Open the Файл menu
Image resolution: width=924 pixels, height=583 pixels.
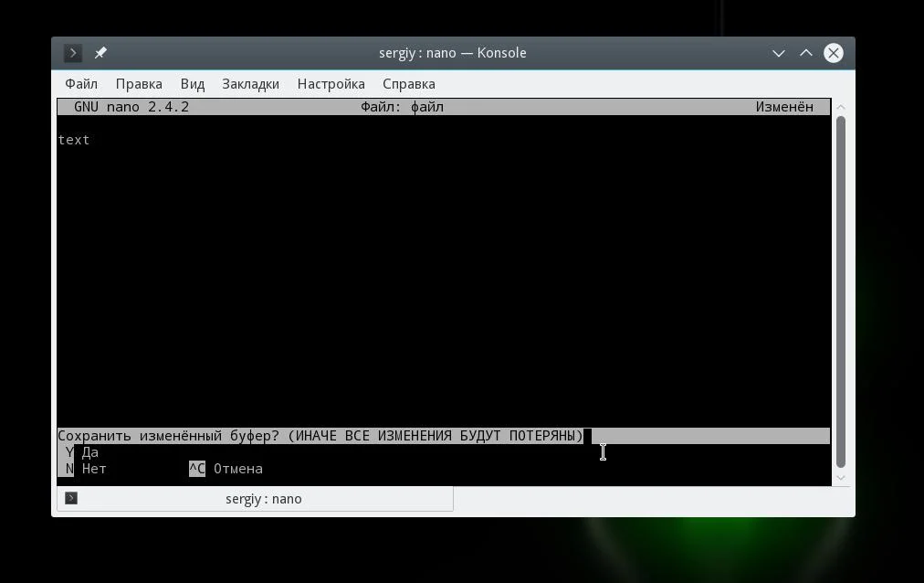pyautogui.click(x=81, y=84)
